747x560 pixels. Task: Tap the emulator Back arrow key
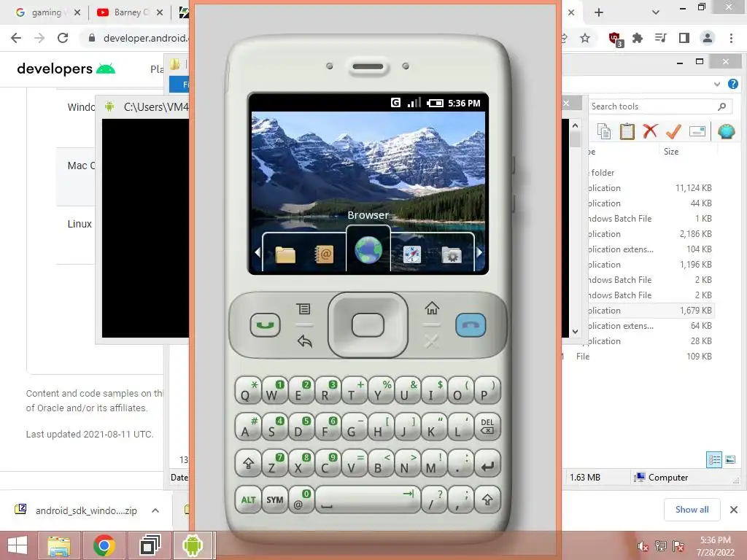click(x=304, y=341)
